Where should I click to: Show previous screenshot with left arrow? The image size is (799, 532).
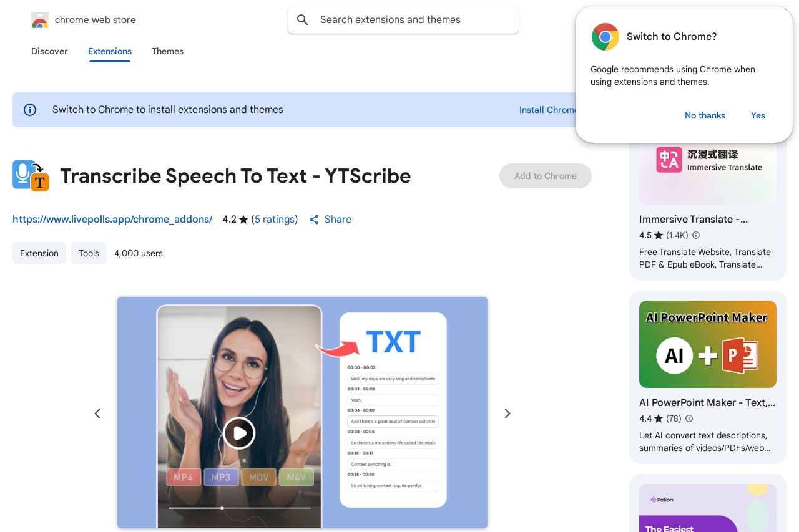(x=97, y=414)
